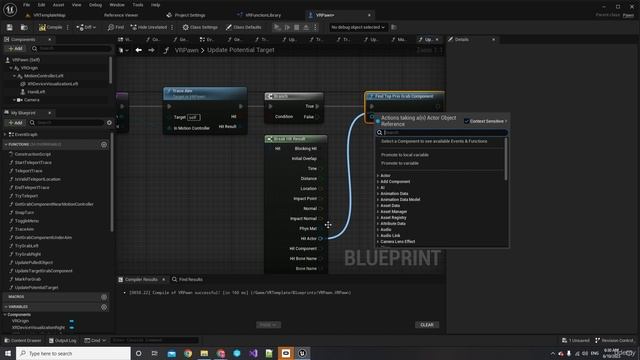Navigate forward in graph history
Screen dimensions: 640x360
(151, 50)
